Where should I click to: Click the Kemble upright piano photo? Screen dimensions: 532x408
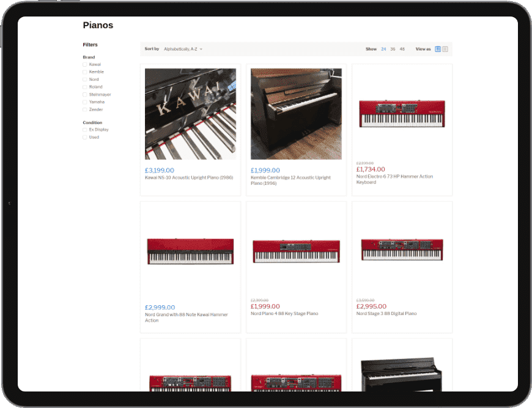click(296, 114)
